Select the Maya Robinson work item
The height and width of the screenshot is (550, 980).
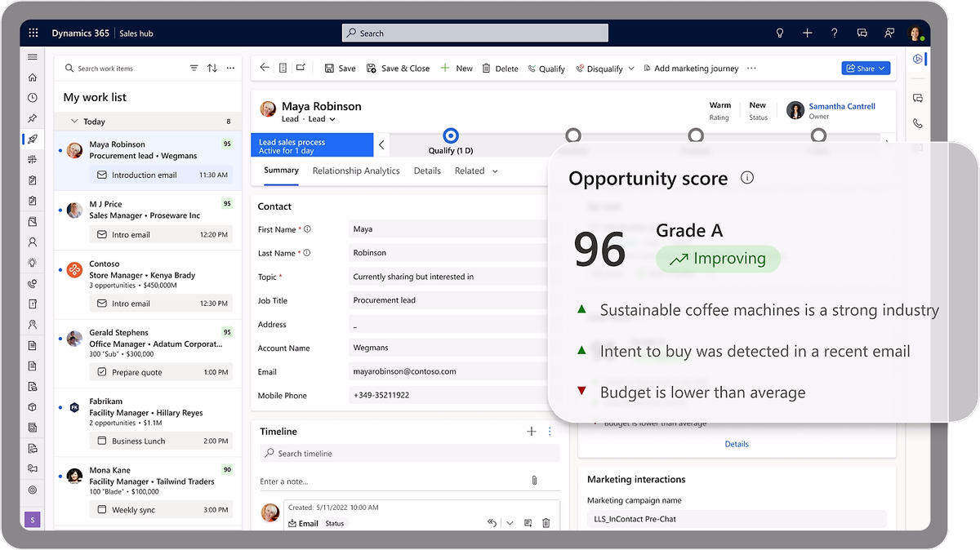click(148, 161)
